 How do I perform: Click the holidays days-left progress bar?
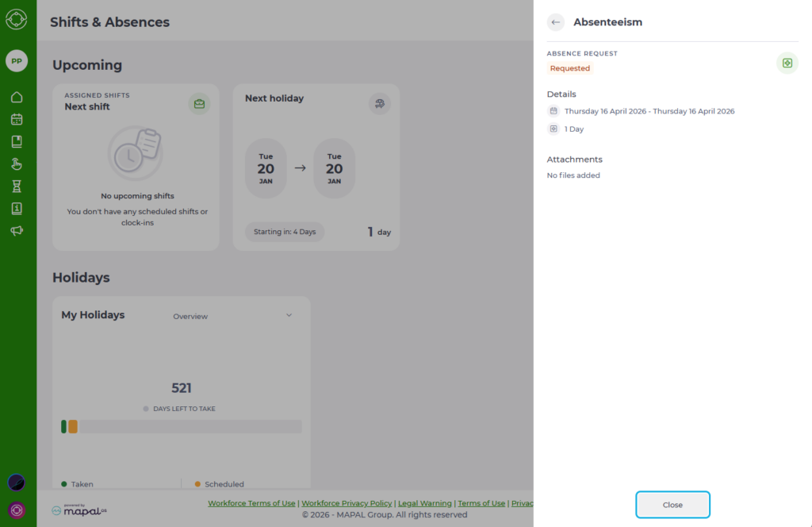pyautogui.click(x=182, y=427)
